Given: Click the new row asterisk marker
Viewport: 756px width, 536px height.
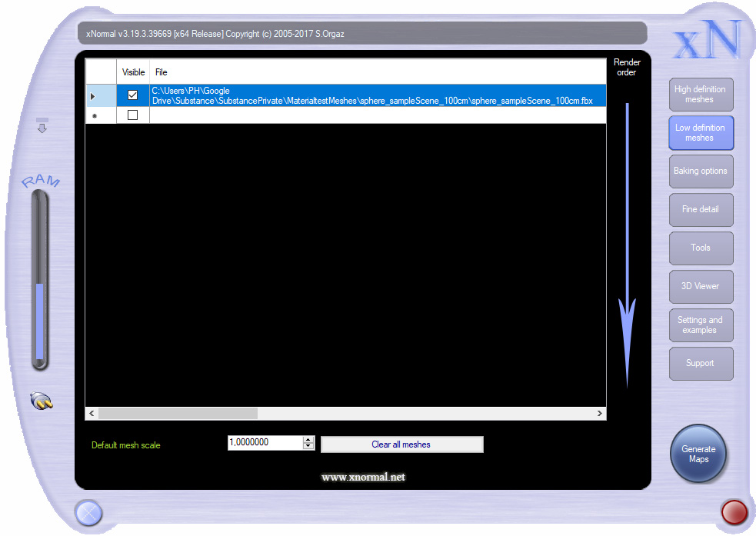Looking at the screenshot, I should 94,116.
